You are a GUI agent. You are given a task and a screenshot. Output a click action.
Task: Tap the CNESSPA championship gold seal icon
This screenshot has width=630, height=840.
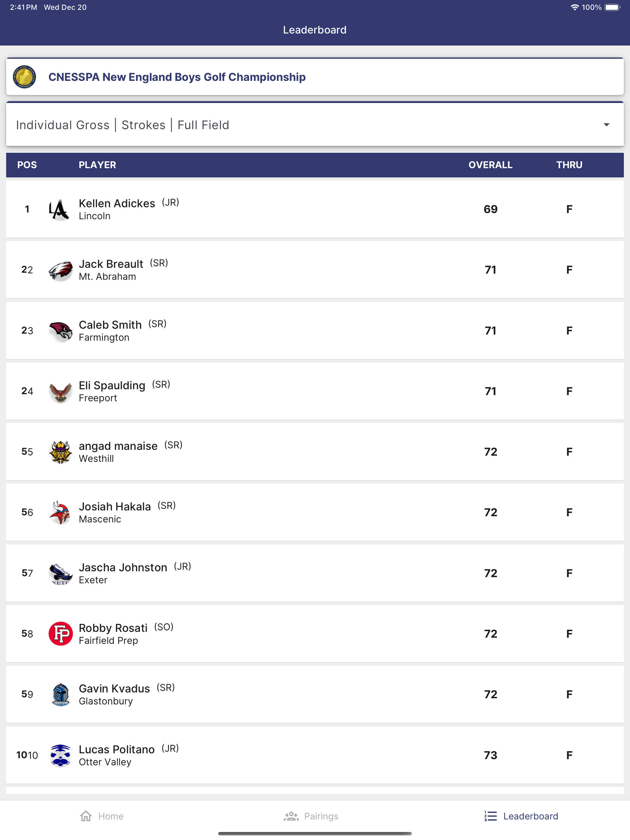[24, 77]
